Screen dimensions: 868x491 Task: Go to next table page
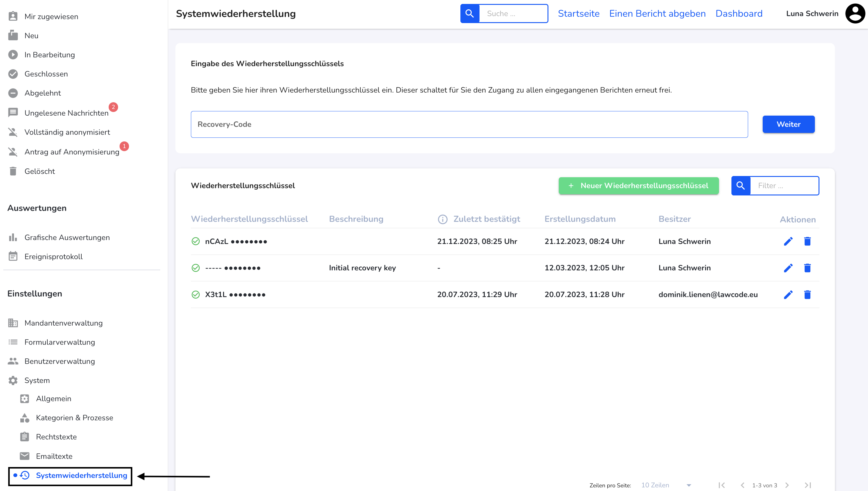click(x=787, y=485)
